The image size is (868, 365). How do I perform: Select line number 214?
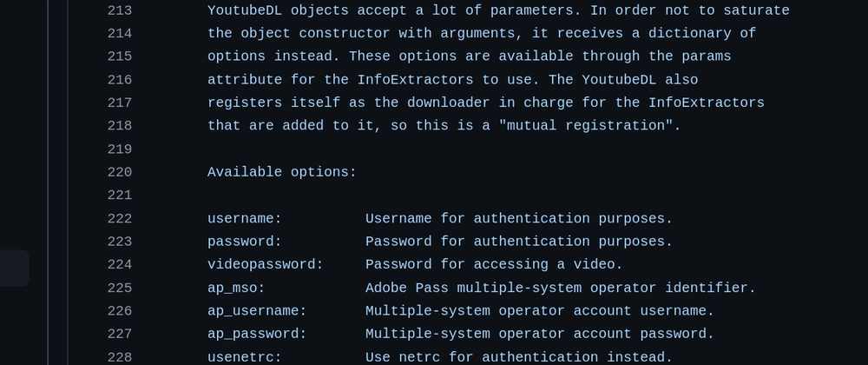[120, 33]
